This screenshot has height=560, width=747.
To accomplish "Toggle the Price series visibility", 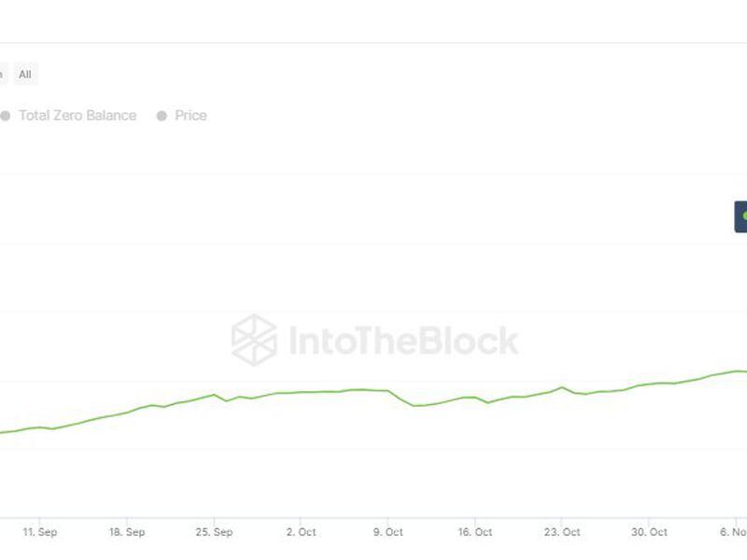I will (183, 115).
